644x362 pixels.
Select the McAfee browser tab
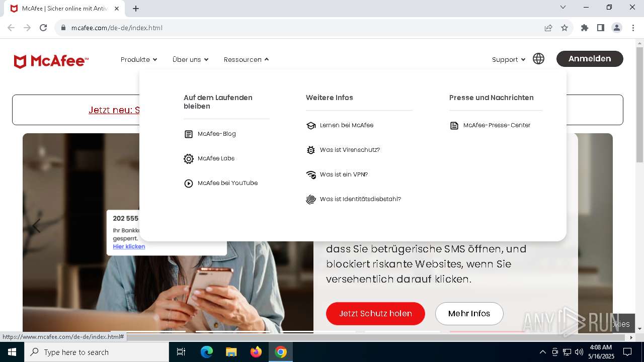tap(65, 9)
